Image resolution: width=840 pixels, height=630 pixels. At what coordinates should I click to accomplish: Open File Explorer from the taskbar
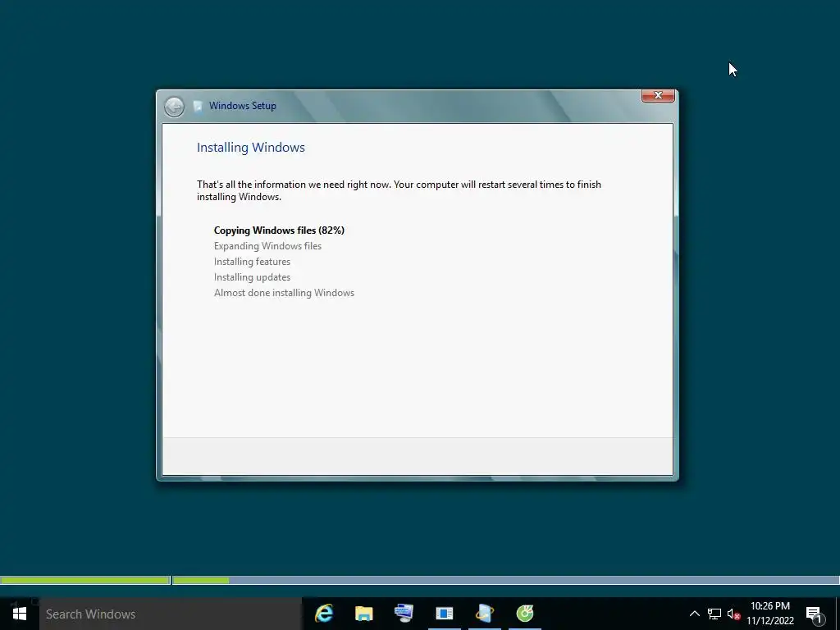pos(363,614)
